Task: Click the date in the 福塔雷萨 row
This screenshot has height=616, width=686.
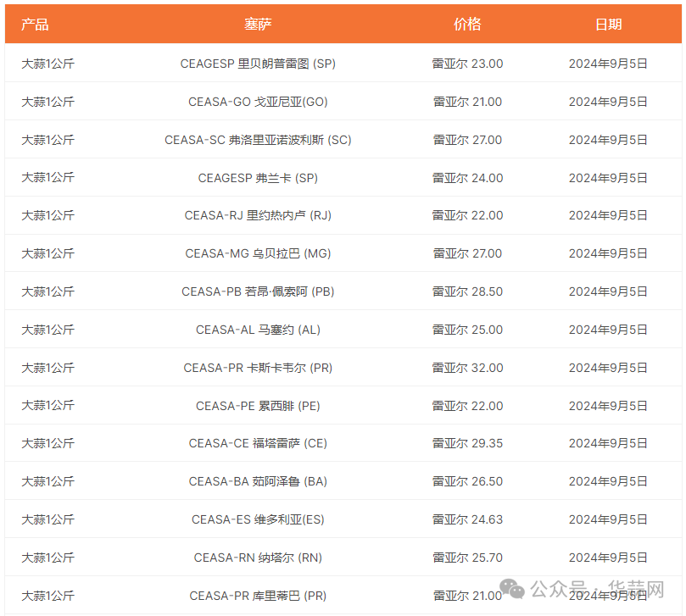Action: (608, 443)
